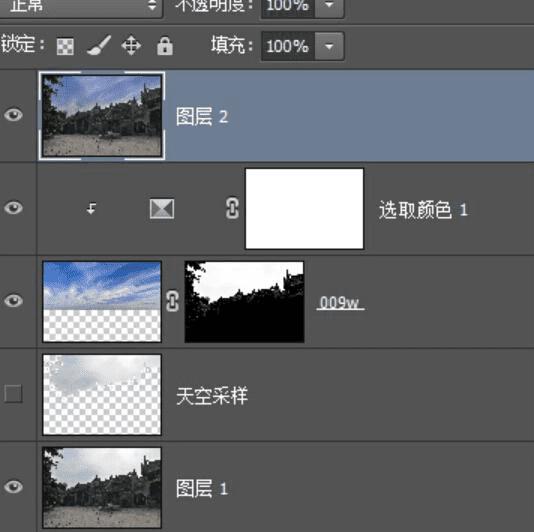The width and height of the screenshot is (534, 532).
Task: Click lock all padlock icon
Action: point(165,46)
